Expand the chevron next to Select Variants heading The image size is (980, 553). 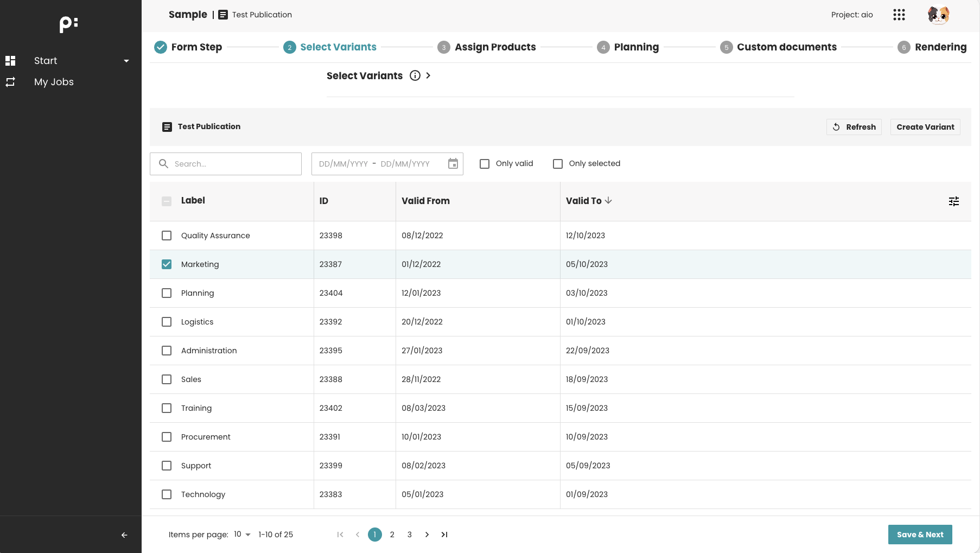tap(428, 75)
